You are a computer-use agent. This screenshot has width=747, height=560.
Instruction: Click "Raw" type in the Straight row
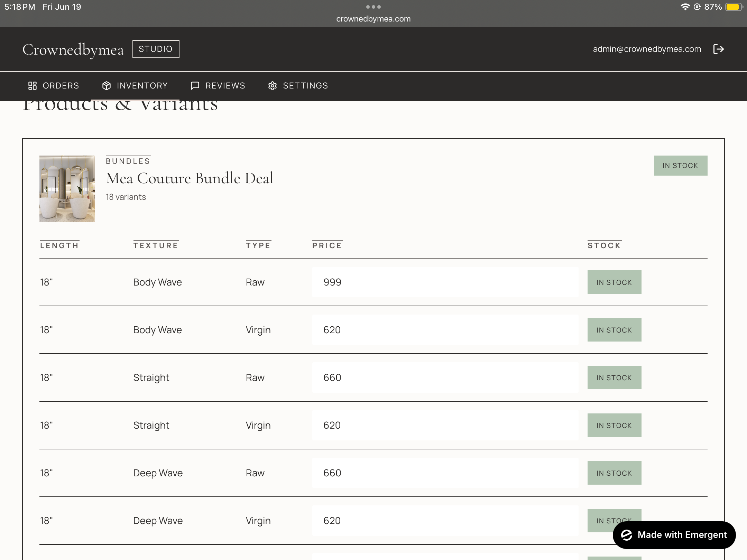pos(255,377)
